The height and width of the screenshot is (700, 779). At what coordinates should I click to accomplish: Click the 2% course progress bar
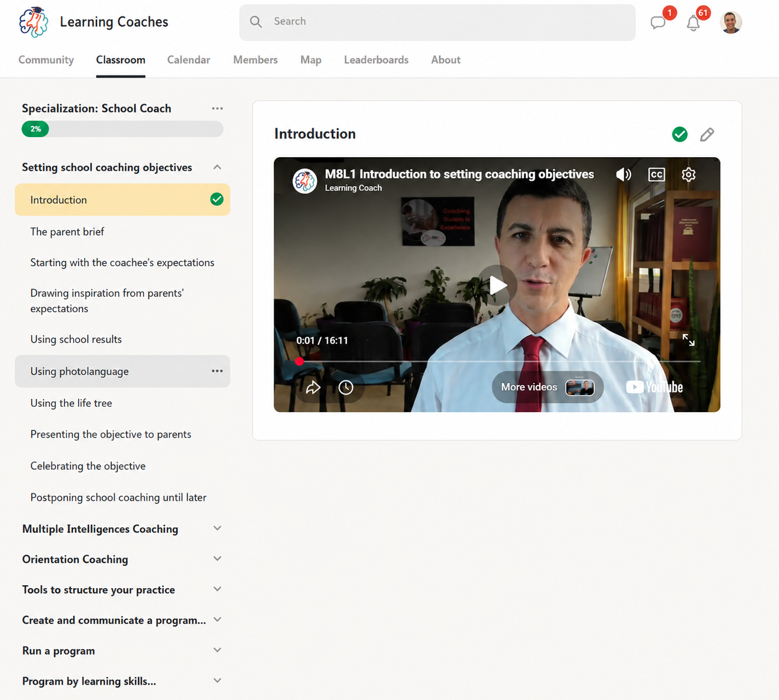click(122, 129)
